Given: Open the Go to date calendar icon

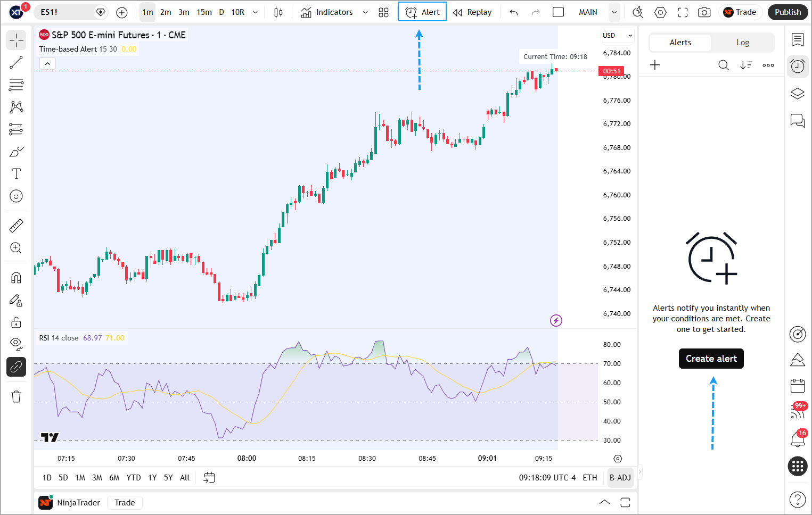Looking at the screenshot, I should click(209, 478).
